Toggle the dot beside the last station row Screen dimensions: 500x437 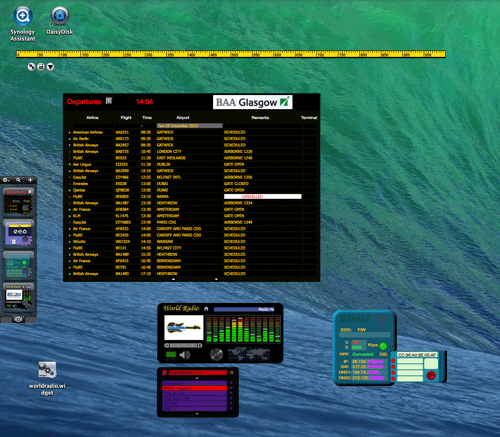pos(231,408)
